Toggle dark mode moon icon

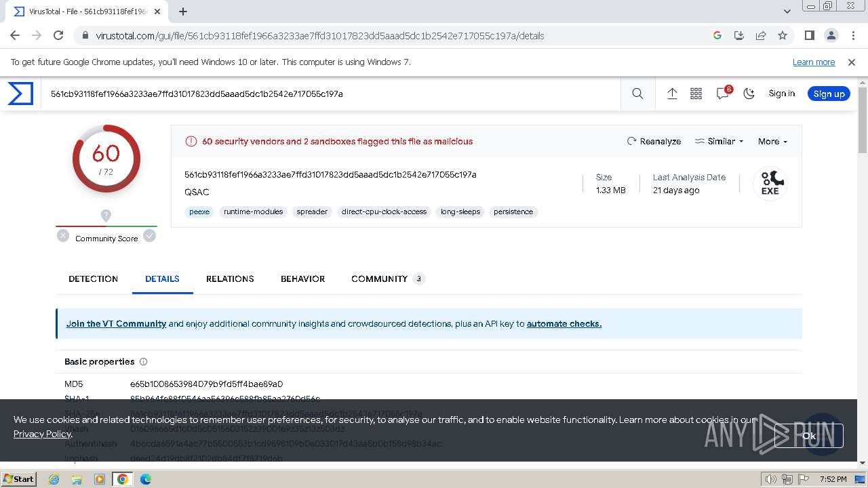tap(749, 94)
